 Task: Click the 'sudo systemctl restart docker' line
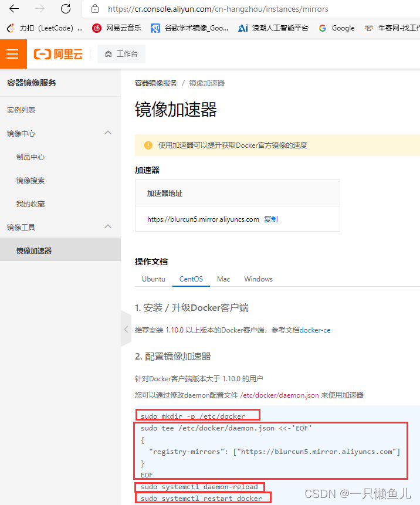coord(201,499)
